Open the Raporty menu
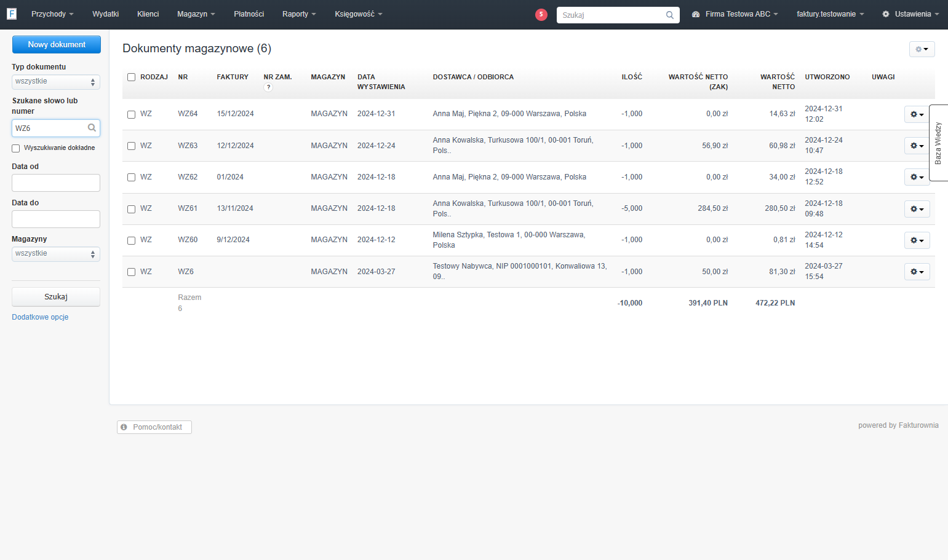This screenshot has width=948, height=560. (x=299, y=14)
